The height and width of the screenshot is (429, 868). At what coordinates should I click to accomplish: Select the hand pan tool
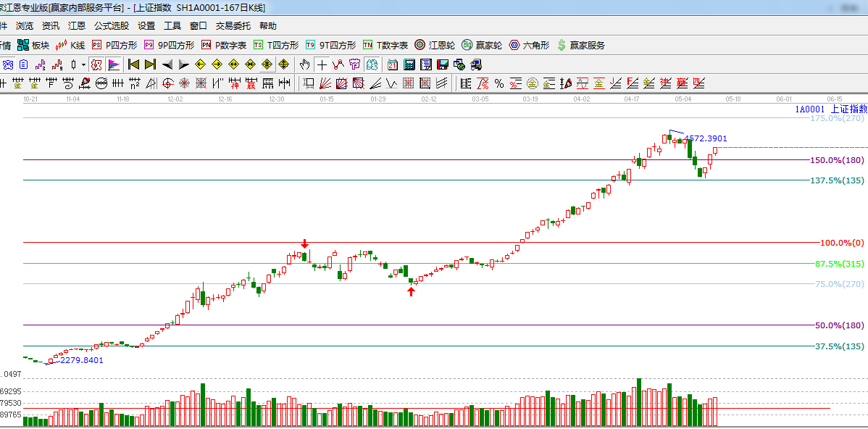[305, 64]
